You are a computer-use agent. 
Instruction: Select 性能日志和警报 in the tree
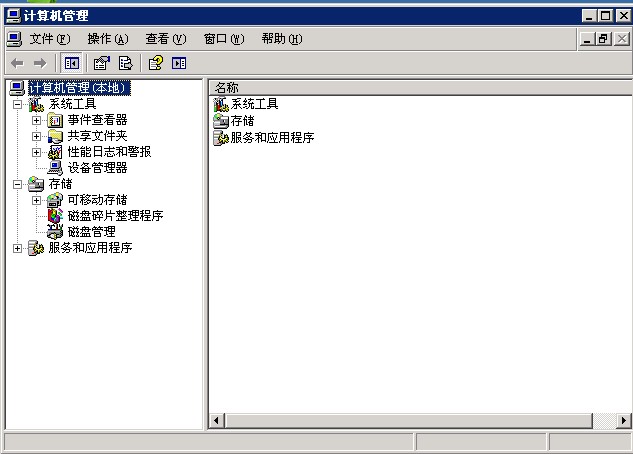tap(109, 152)
